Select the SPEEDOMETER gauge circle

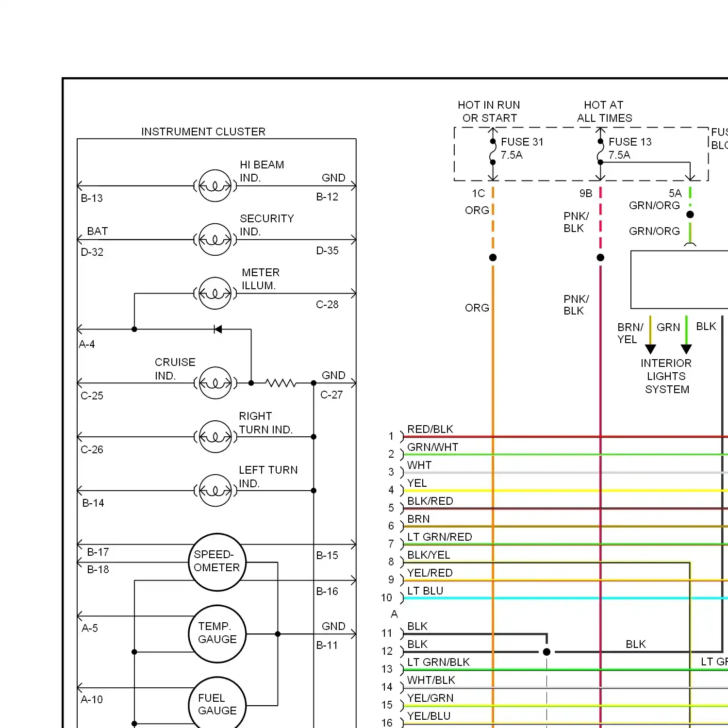[x=217, y=563]
